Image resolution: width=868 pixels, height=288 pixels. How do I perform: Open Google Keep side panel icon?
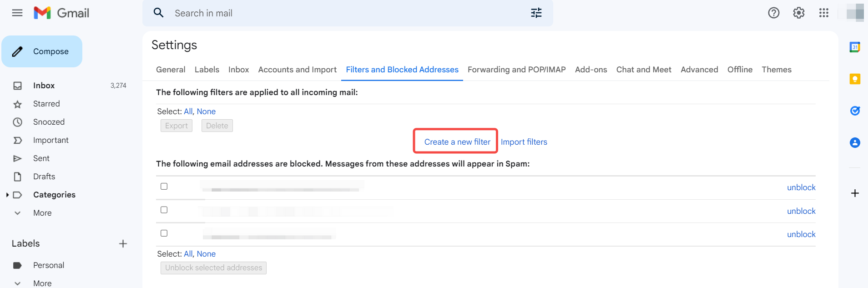[x=855, y=79]
